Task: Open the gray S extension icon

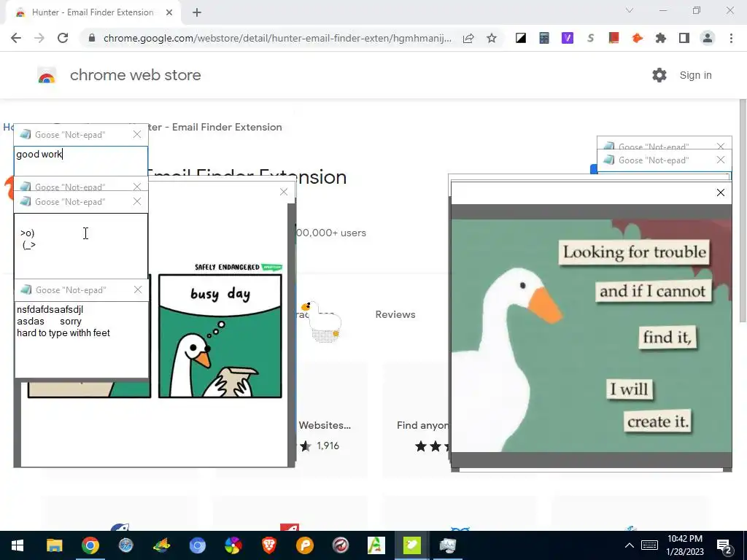Action: click(x=591, y=38)
